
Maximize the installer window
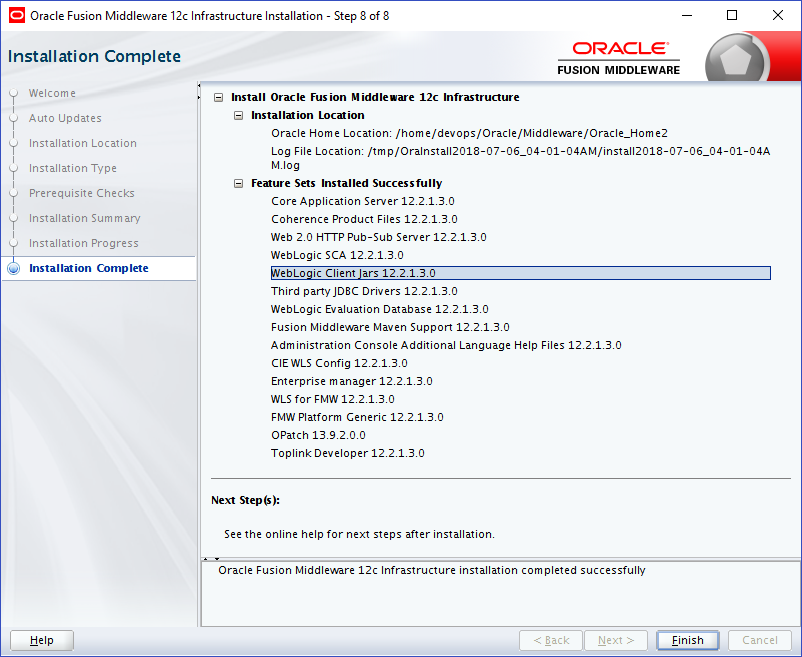tap(732, 15)
